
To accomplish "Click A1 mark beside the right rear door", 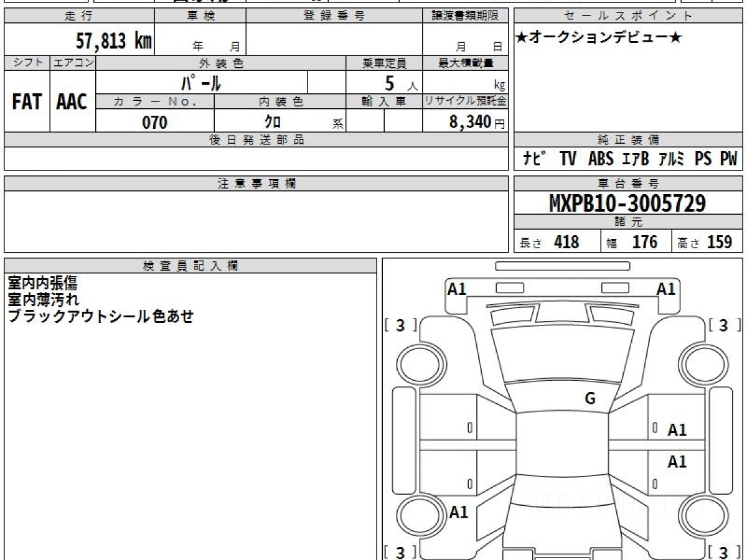I will tap(677, 462).
